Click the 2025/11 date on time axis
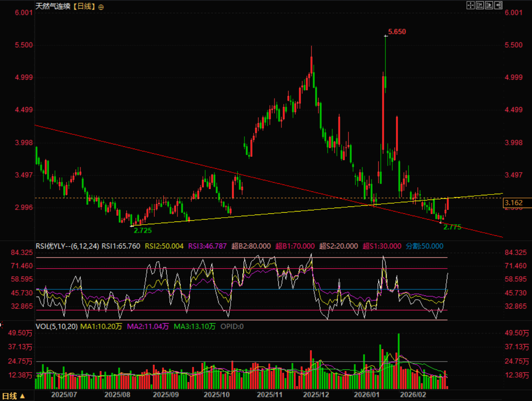532x401 pixels. (270, 394)
